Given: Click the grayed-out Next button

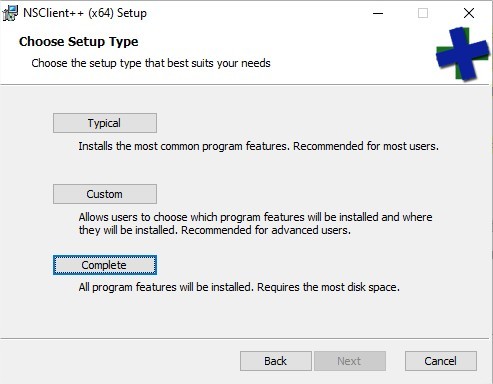Looking at the screenshot, I should 350,361.
